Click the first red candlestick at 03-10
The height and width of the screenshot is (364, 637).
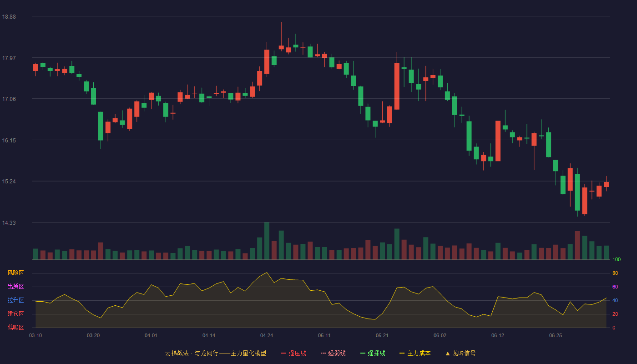pyautogui.click(x=35, y=67)
